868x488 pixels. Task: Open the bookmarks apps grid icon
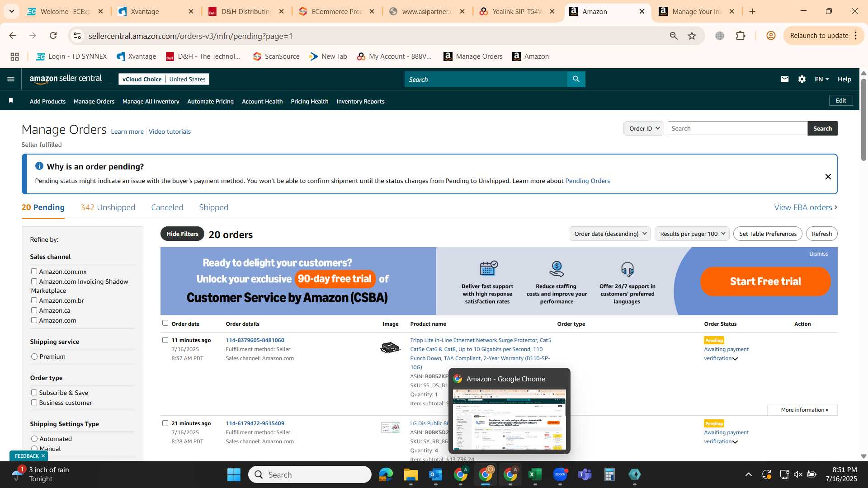click(14, 56)
